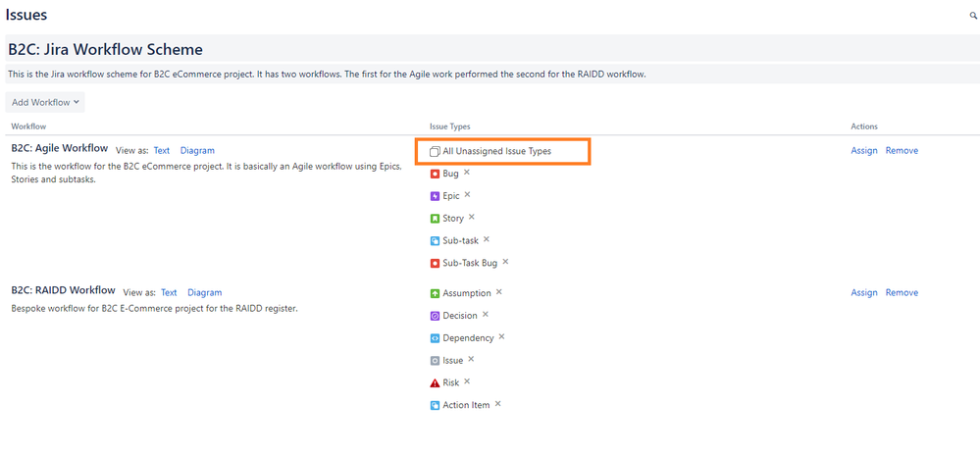Click the Actions column header
Screen dimensions: 980x455
(864, 126)
